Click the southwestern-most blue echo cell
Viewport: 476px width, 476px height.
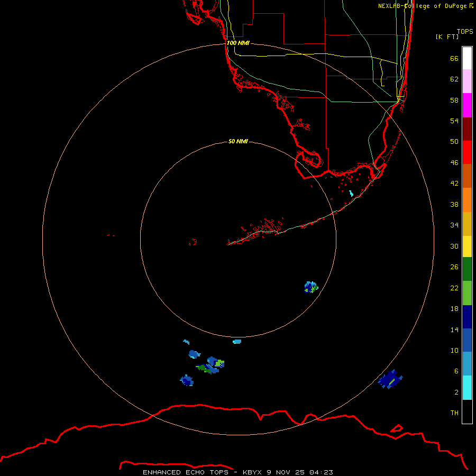click(x=187, y=380)
